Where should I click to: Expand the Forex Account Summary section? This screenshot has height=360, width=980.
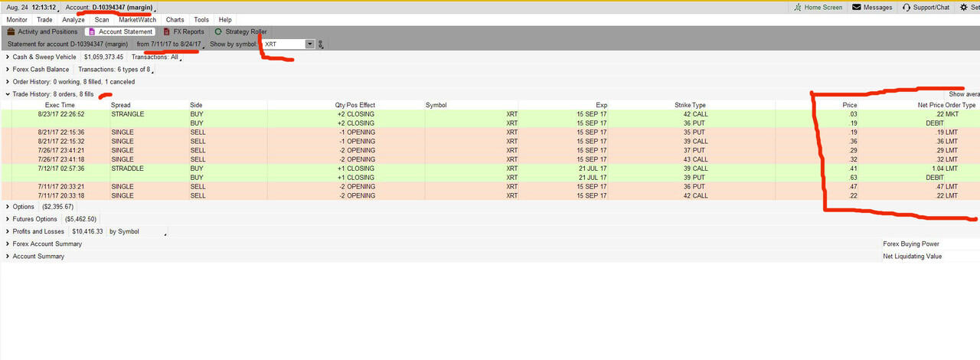8,244
